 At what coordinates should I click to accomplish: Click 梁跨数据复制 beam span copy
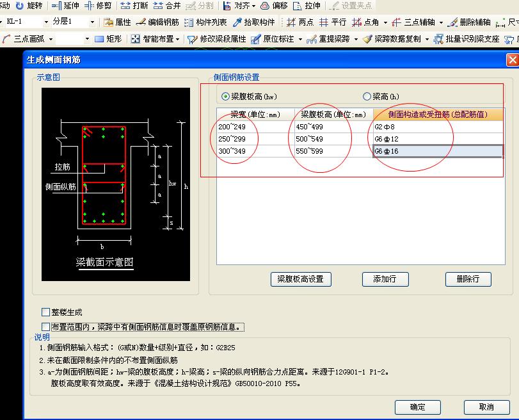tap(392, 39)
